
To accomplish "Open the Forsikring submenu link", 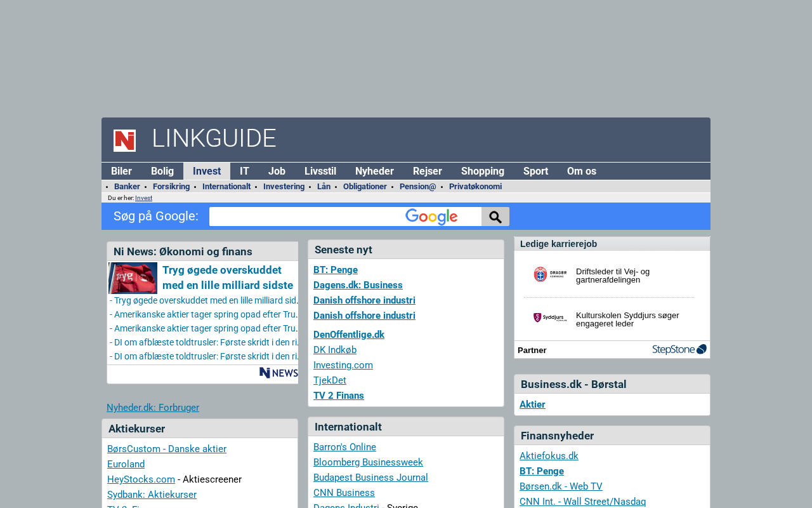I will click(x=171, y=187).
